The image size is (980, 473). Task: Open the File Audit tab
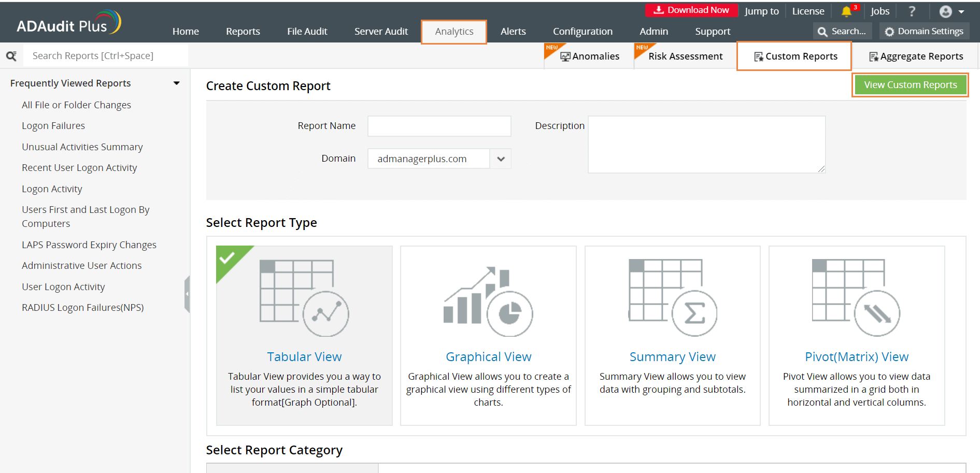[307, 32]
